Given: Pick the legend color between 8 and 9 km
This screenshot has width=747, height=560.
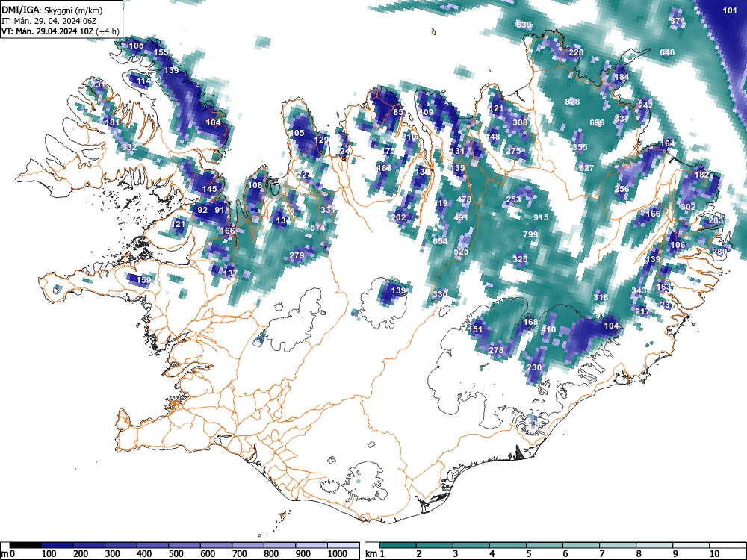Looking at the screenshot, I should [x=654, y=545].
